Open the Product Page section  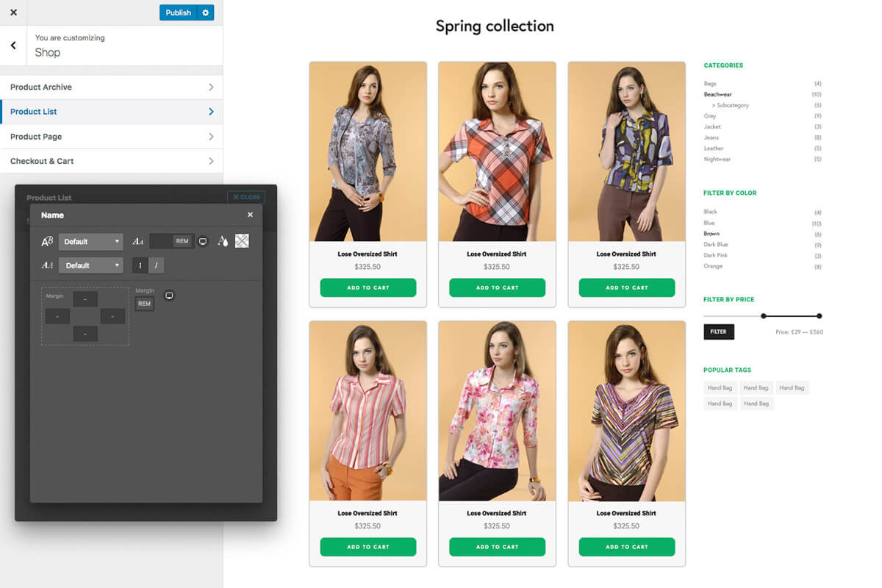pyautogui.click(x=111, y=137)
